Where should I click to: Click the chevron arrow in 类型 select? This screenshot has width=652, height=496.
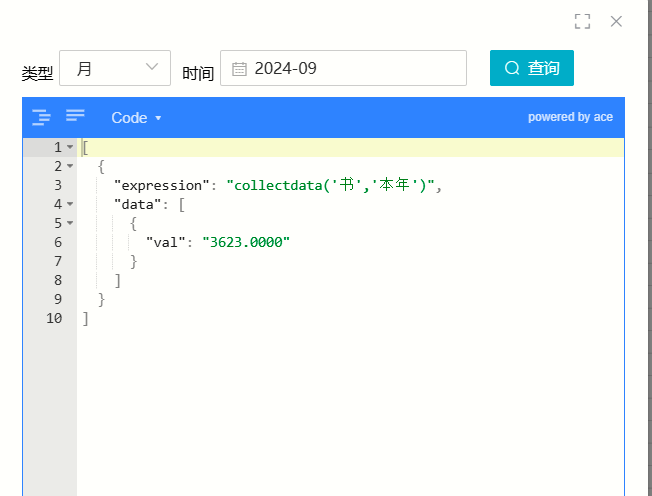[x=152, y=67]
